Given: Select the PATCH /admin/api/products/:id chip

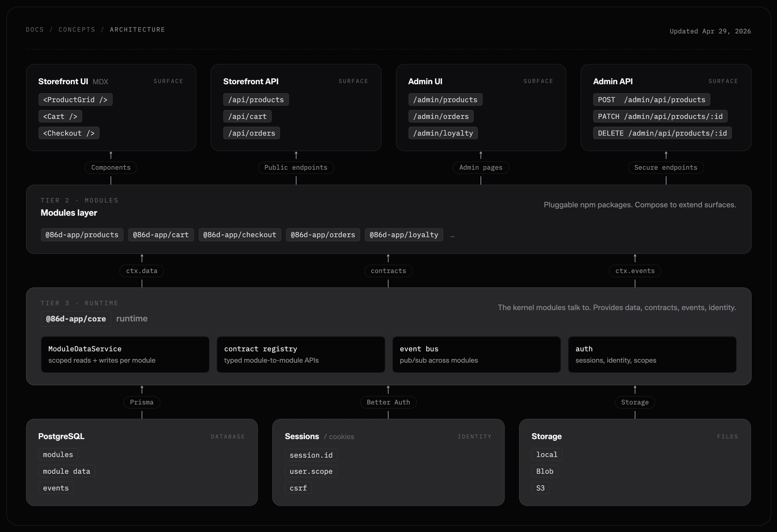Looking at the screenshot, I should coord(660,116).
